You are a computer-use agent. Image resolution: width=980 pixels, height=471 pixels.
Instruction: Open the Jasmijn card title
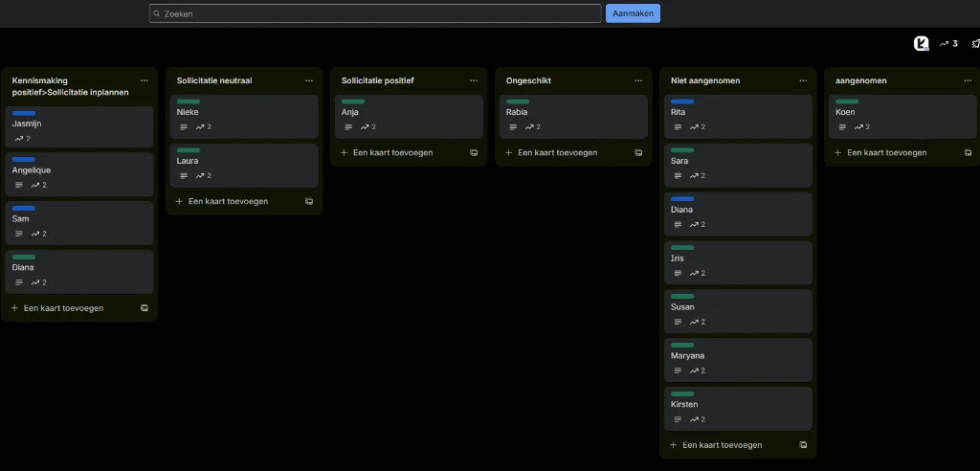click(x=27, y=123)
